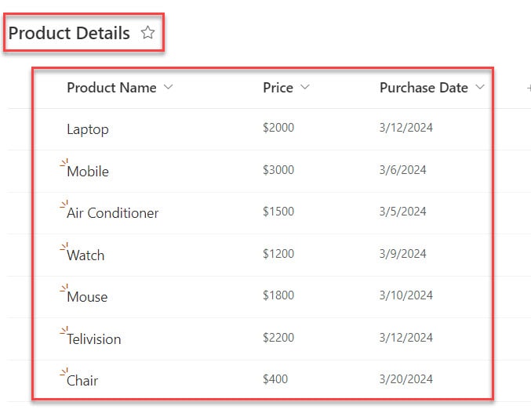Open the Chair item
Screen dimensions: 531x420
coord(82,381)
